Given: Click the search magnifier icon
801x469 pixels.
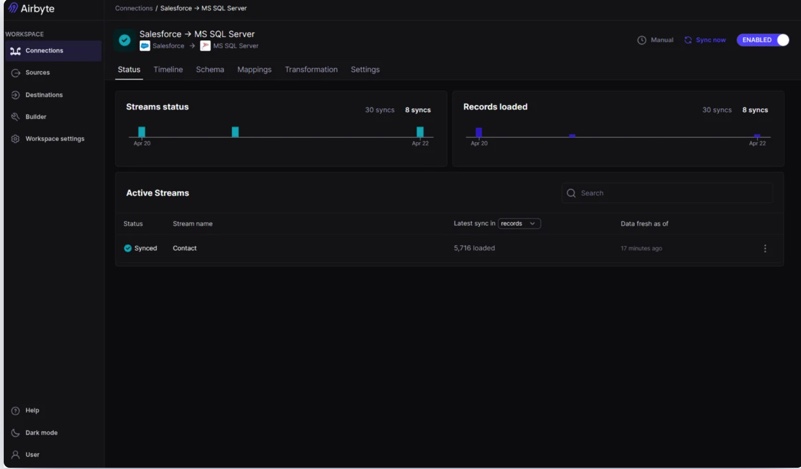Looking at the screenshot, I should tap(571, 193).
